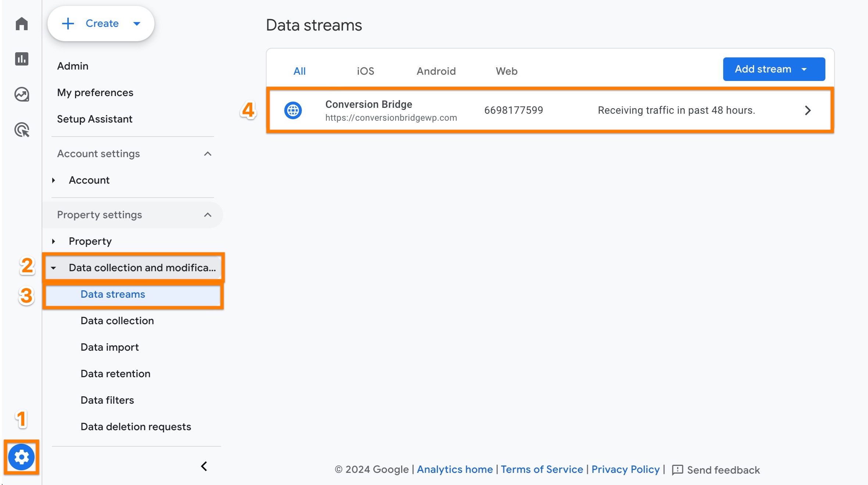Open the Analytics home link
The image size is (868, 485).
tap(455, 469)
